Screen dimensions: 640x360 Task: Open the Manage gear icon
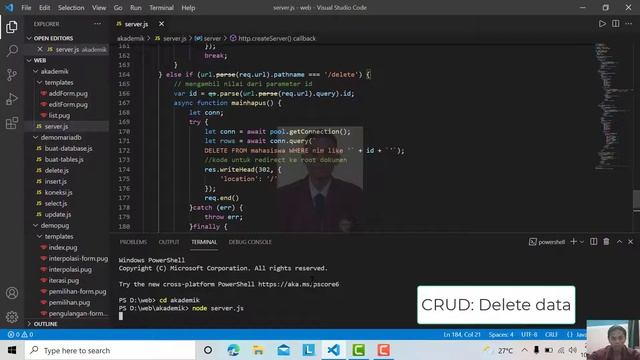[12, 316]
